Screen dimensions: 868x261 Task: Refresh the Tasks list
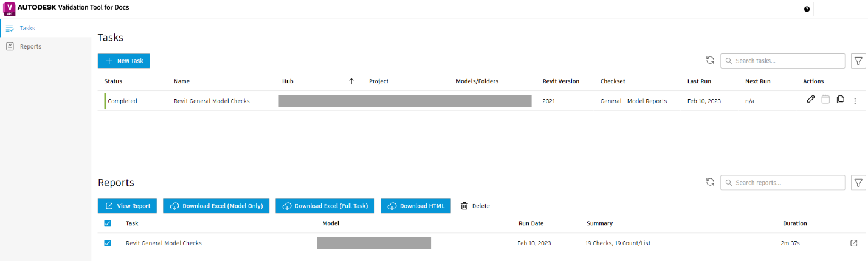coord(710,61)
